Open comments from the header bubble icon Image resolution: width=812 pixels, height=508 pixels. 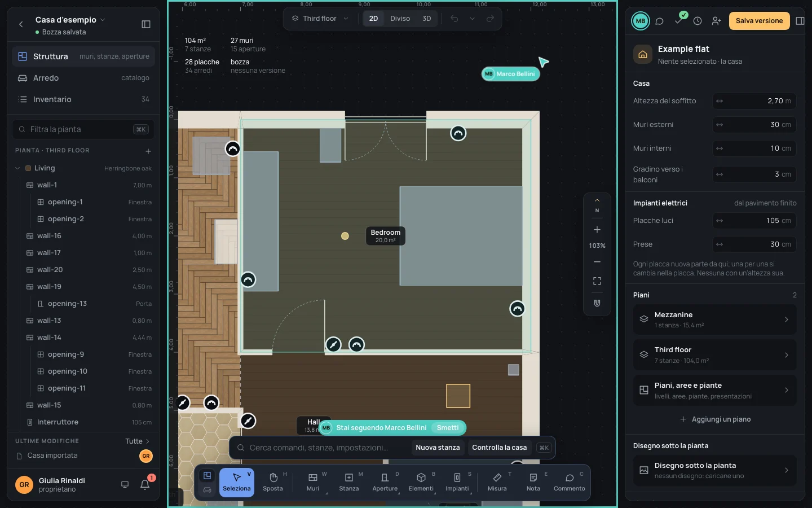coord(659,21)
